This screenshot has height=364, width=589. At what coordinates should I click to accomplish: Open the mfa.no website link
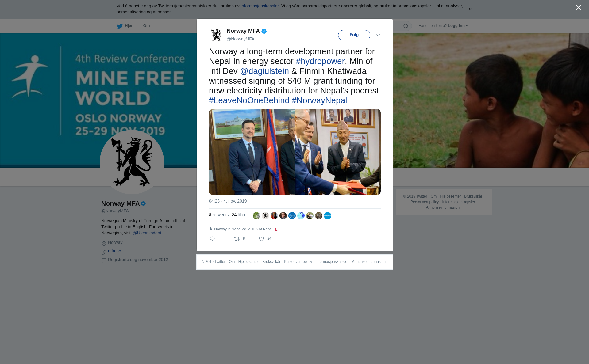[114, 251]
